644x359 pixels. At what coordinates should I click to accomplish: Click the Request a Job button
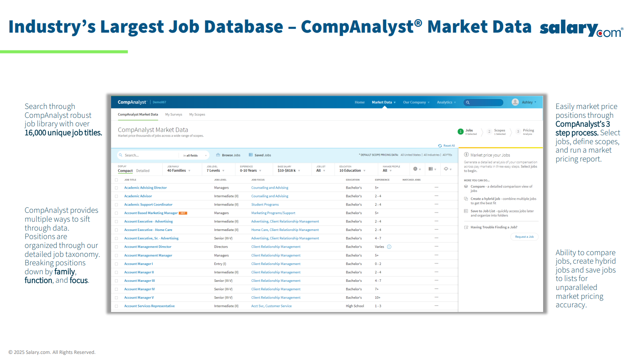pyautogui.click(x=524, y=237)
